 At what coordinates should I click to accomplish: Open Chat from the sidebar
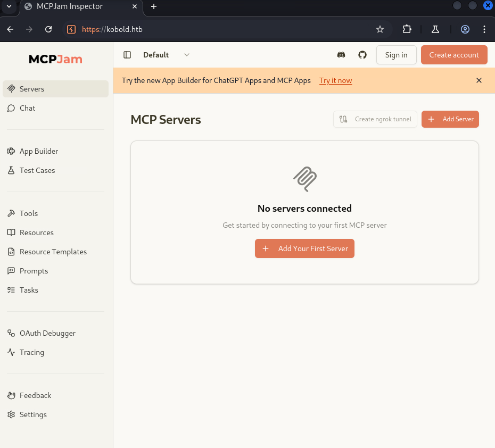pos(26,108)
